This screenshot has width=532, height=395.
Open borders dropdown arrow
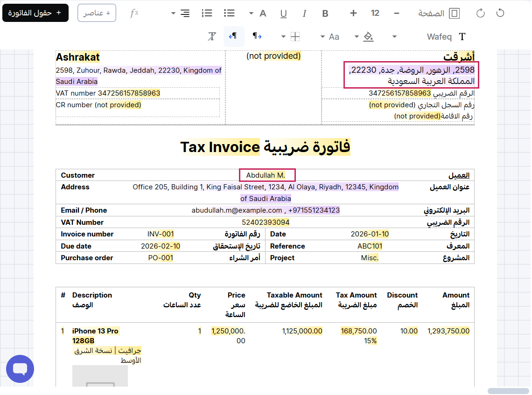[x=283, y=37]
